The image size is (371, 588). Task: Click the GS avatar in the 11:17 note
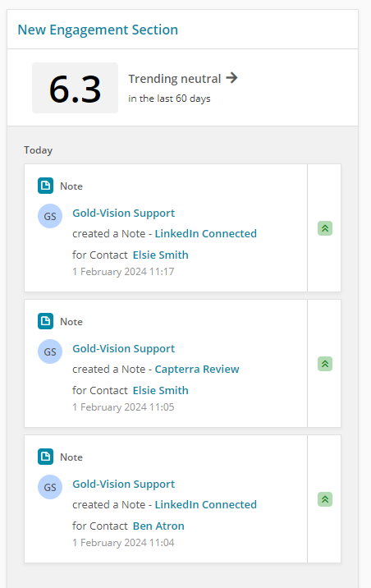(50, 216)
